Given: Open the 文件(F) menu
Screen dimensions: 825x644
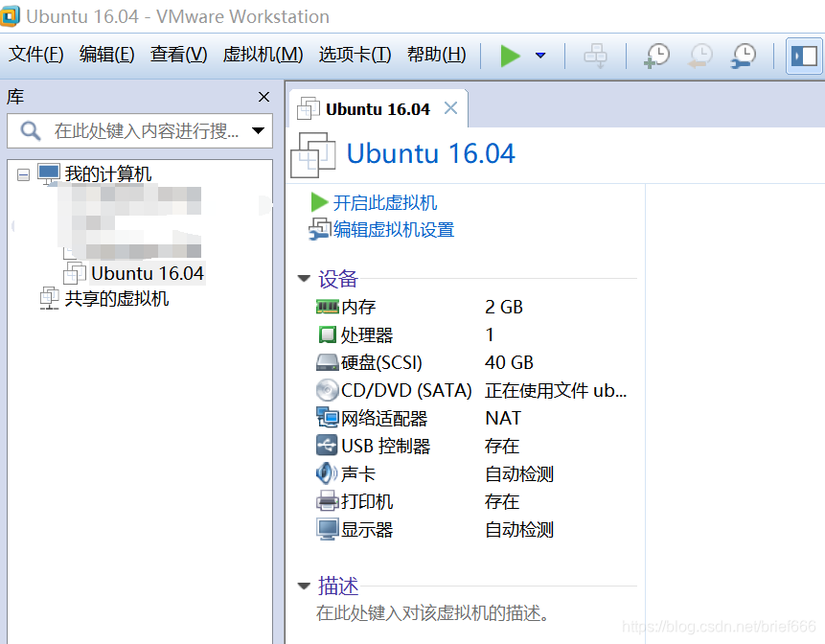Looking at the screenshot, I should [36, 55].
